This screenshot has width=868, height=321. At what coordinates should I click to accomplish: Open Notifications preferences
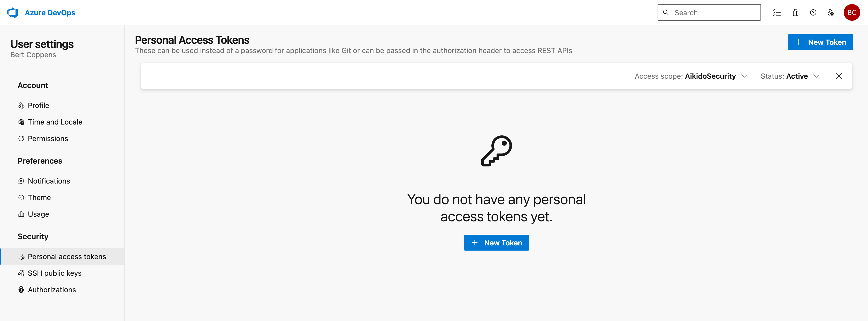click(x=62, y=181)
